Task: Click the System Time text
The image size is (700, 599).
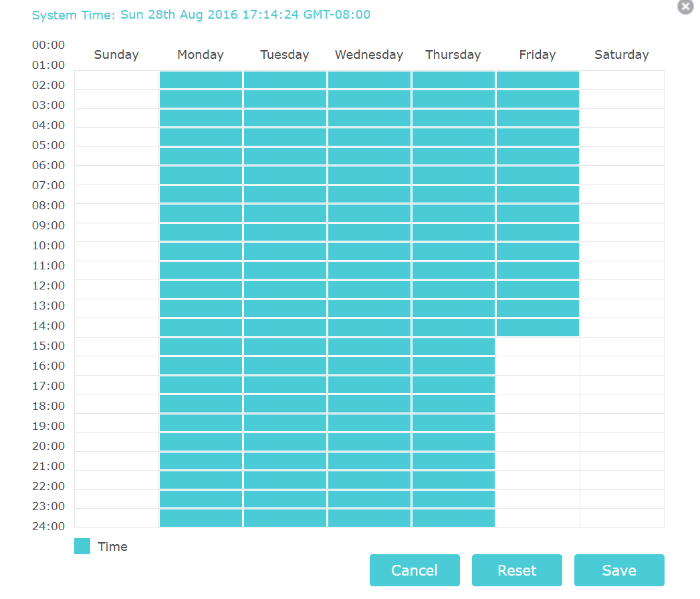Action: [201, 15]
